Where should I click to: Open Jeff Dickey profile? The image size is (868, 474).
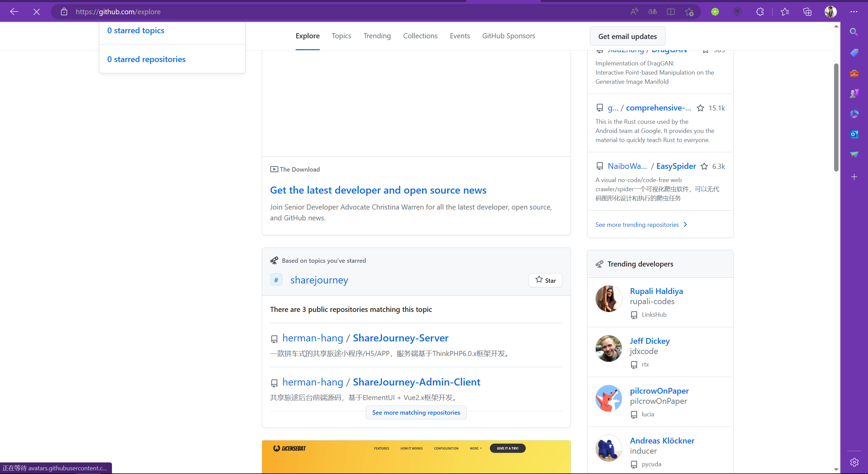tap(650, 341)
